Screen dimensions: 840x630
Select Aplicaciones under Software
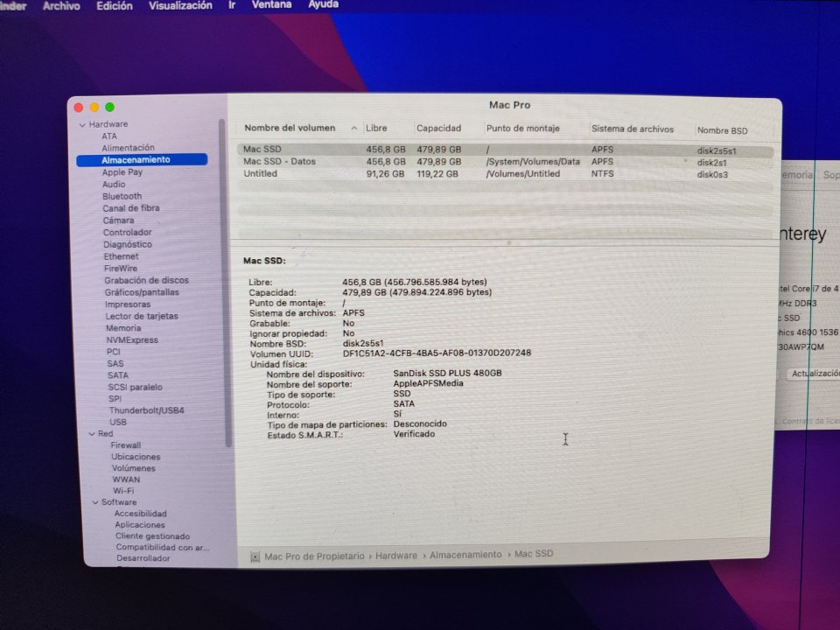point(140,525)
